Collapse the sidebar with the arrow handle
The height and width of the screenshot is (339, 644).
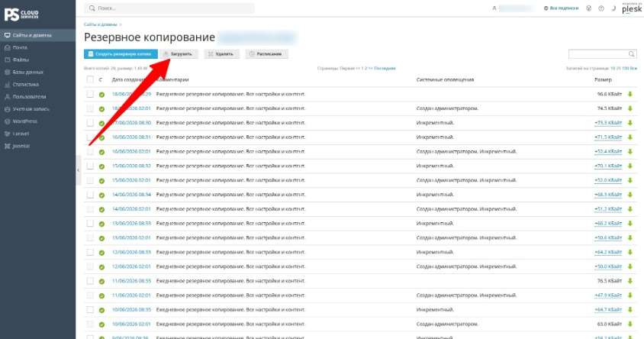point(78,169)
